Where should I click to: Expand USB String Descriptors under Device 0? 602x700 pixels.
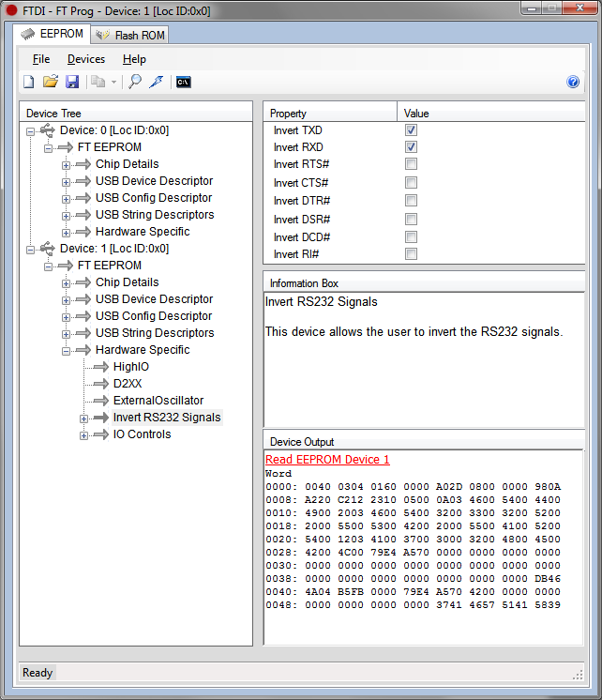pos(66,216)
